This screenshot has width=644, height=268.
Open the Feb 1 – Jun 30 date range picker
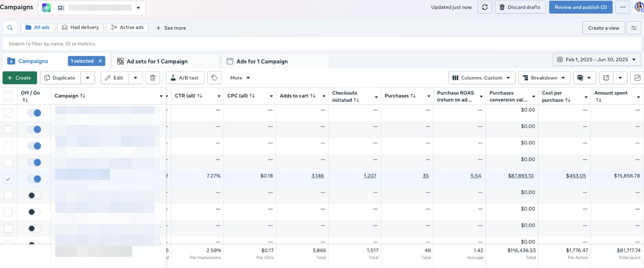coord(596,59)
